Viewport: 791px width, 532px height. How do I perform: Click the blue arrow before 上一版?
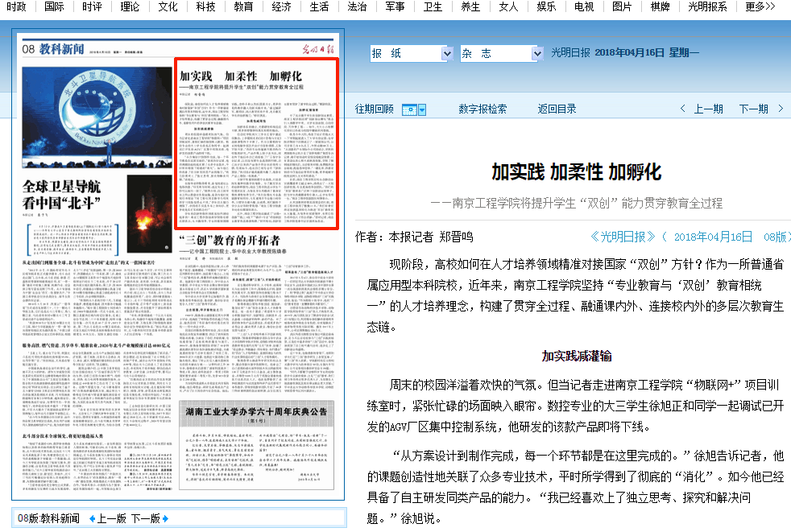click(92, 518)
